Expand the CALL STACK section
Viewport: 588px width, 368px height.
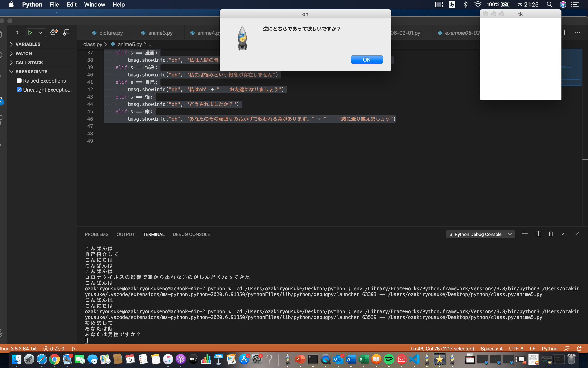click(29, 63)
